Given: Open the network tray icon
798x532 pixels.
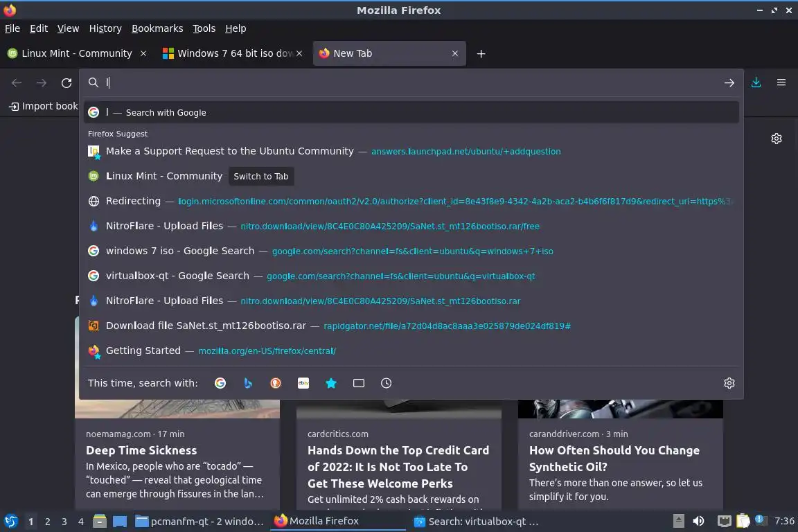Looking at the screenshot, I should tap(724, 521).
